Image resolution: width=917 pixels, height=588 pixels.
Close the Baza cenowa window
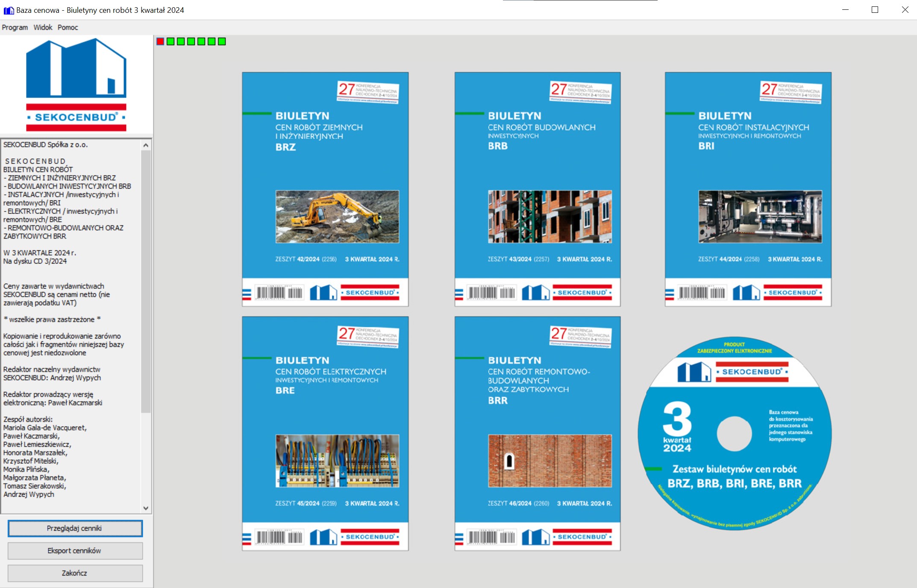point(905,10)
